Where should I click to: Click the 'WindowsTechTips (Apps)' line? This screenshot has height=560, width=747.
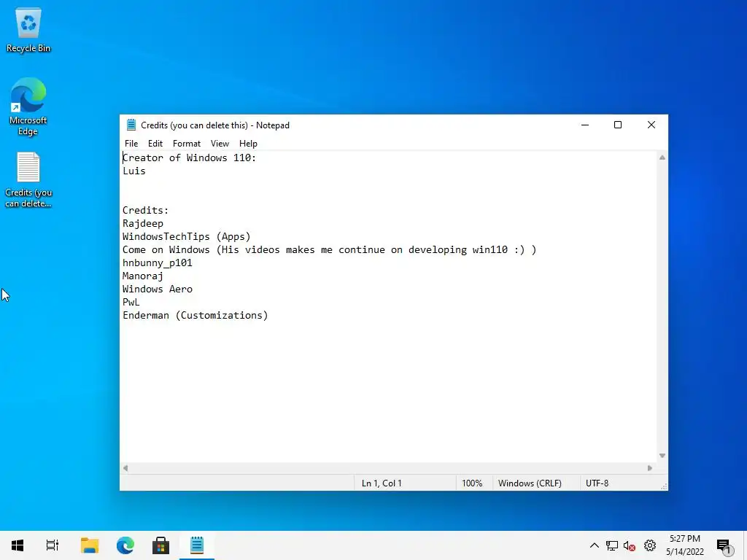click(186, 237)
